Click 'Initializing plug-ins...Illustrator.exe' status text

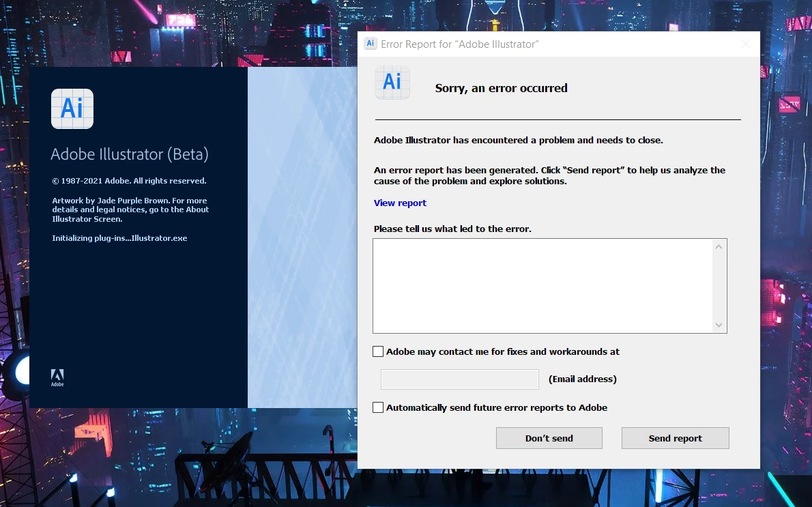(119, 238)
